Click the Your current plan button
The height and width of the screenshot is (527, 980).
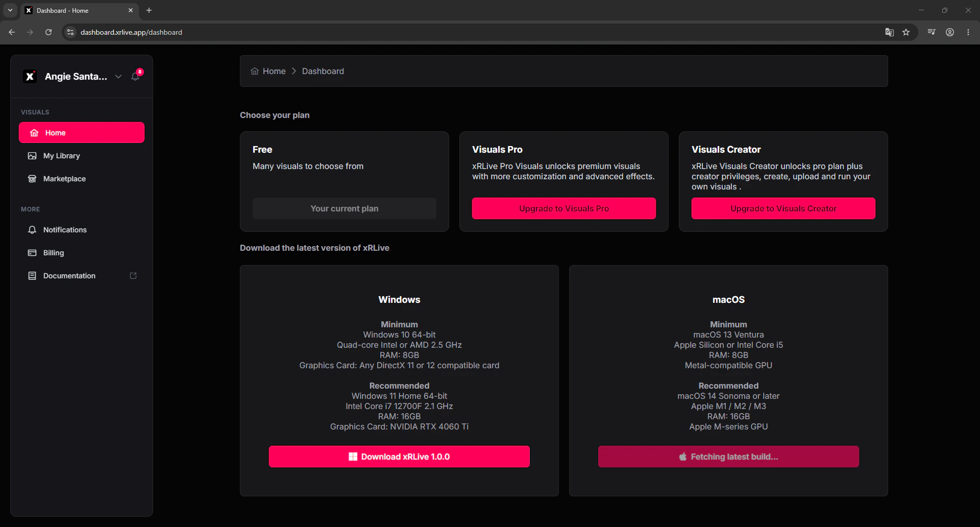[345, 208]
